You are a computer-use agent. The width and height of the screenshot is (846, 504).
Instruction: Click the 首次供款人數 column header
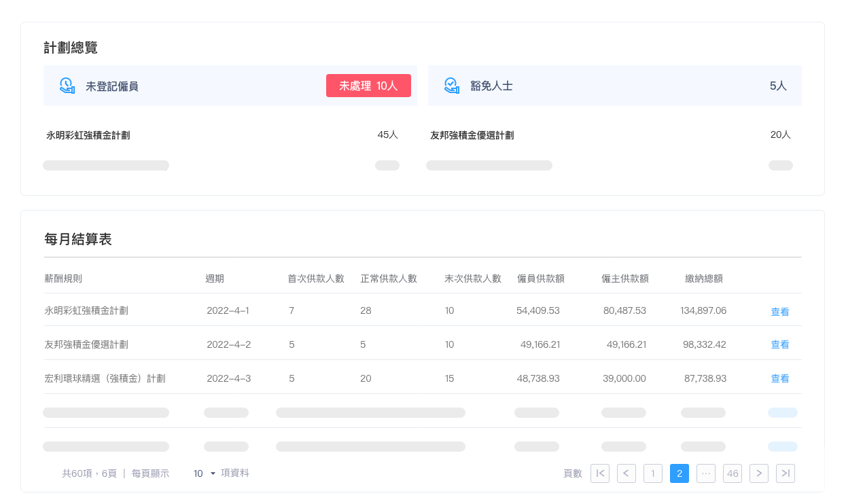(x=316, y=278)
